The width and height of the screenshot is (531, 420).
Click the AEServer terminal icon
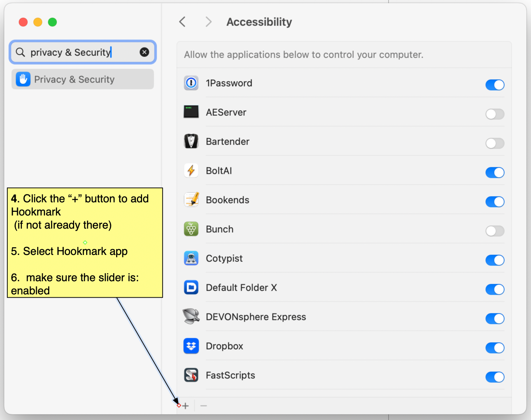click(191, 112)
